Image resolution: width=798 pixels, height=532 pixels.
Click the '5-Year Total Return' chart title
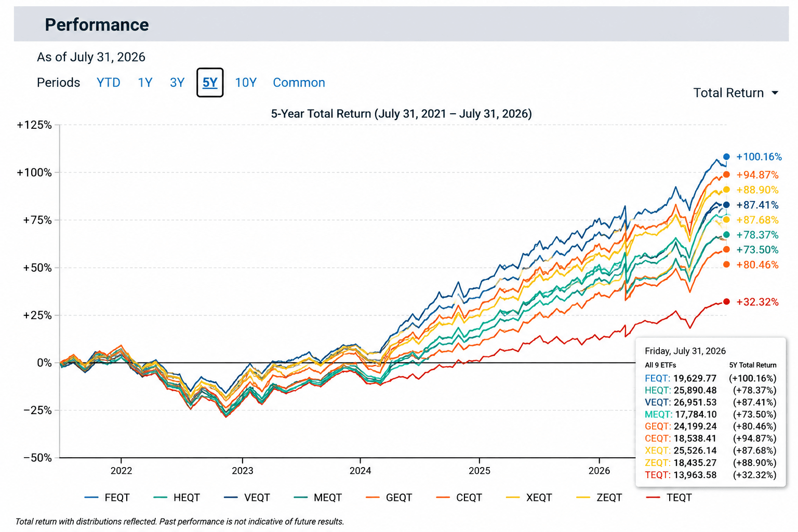coord(402,114)
